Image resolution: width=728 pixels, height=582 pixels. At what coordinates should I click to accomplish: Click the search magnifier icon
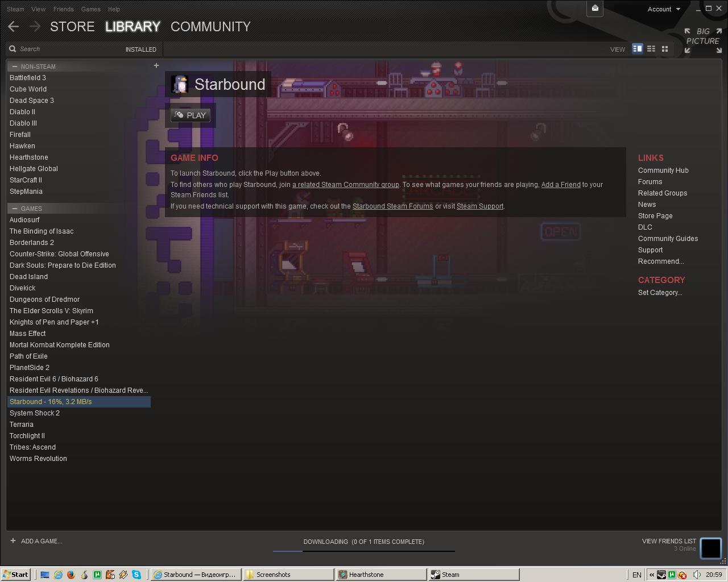pyautogui.click(x=13, y=49)
